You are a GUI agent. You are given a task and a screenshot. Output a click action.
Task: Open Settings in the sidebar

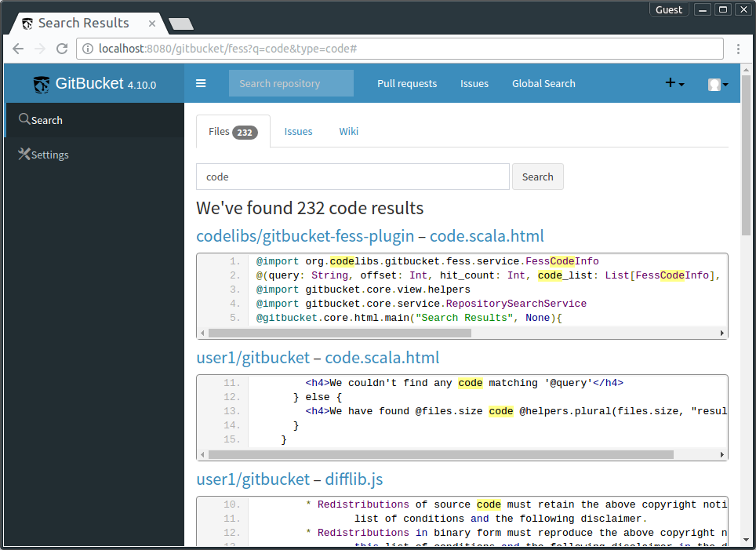pos(94,155)
